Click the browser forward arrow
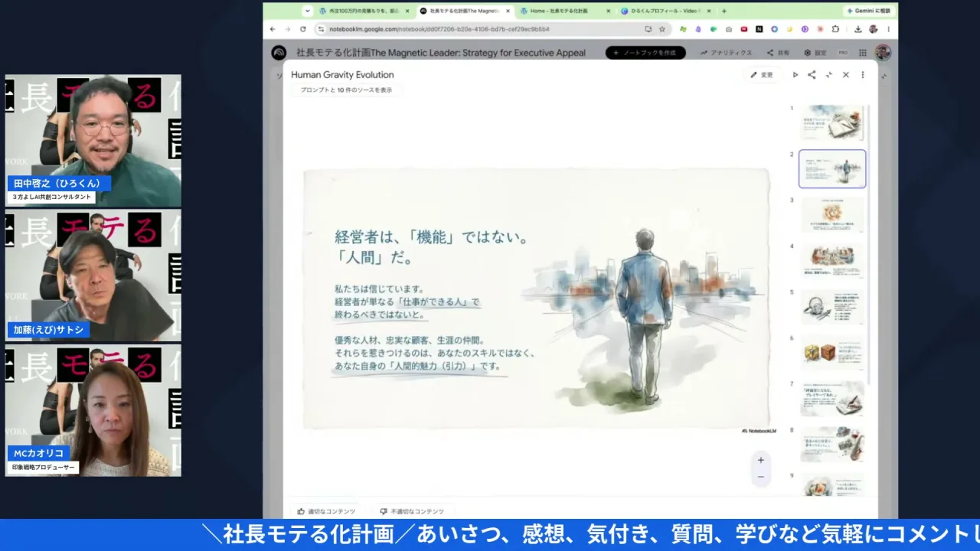 point(288,29)
